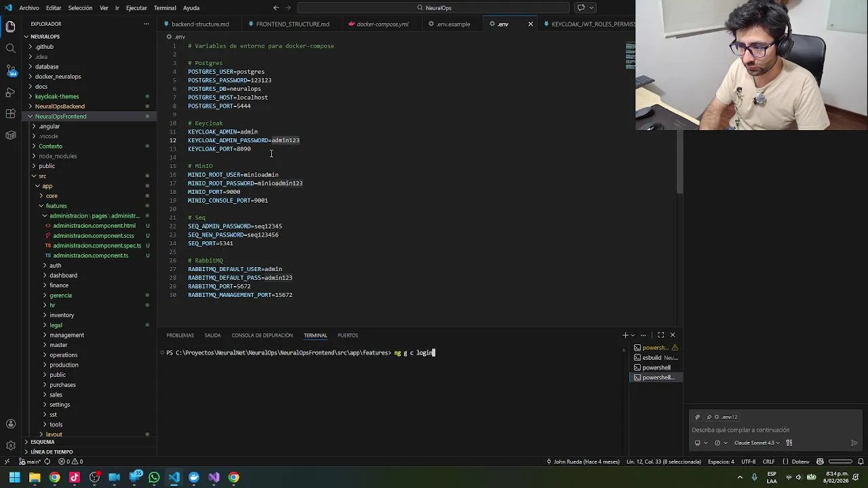
Task: Maximize the terminal panel size
Action: coord(661,335)
